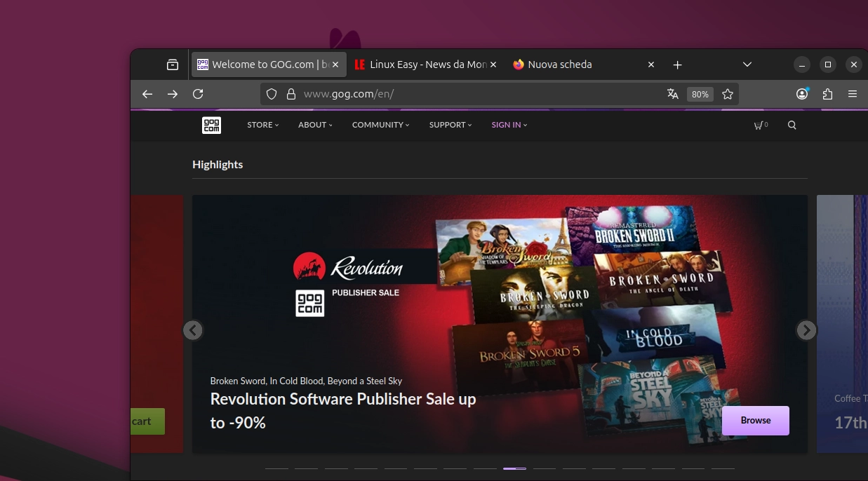
Task: Open the SUPPORT dropdown
Action: coord(448,125)
